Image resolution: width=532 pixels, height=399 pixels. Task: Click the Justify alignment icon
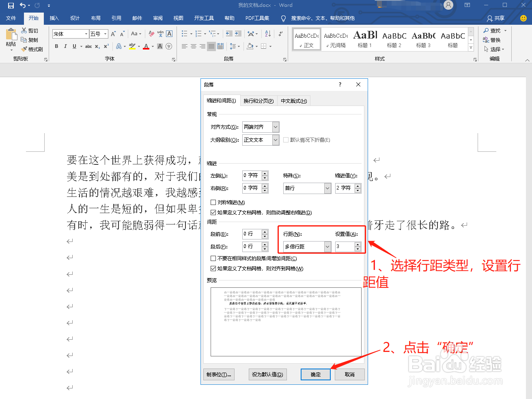[211, 46]
